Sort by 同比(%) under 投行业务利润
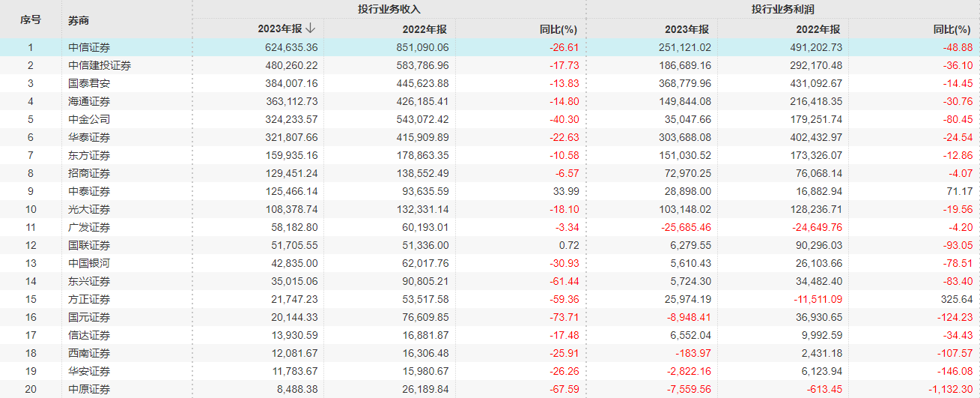980x398 pixels. [x=952, y=29]
